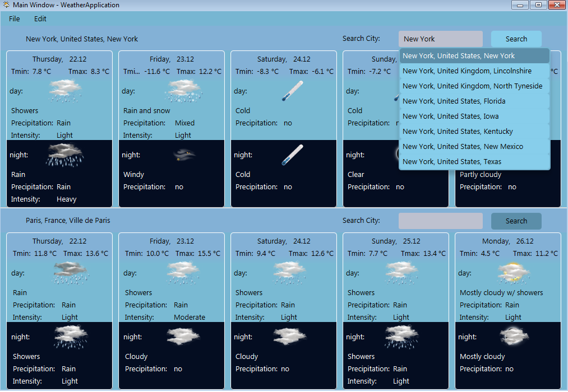Click the showers night icon on Paris Sunday card
568x392 pixels.
click(401, 336)
